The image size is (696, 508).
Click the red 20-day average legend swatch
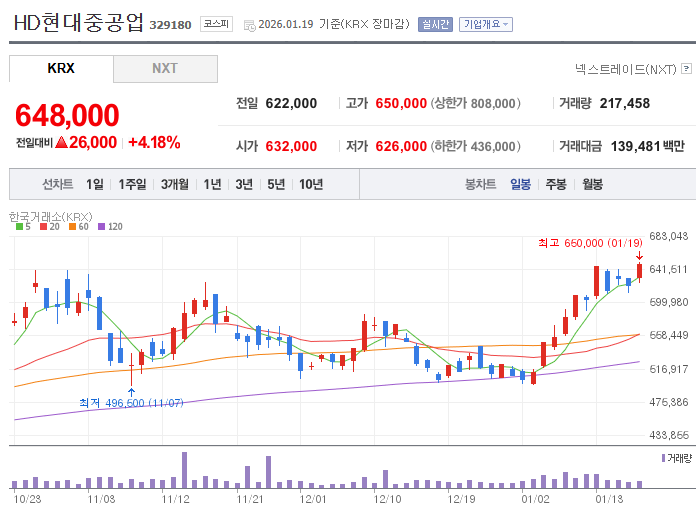click(44, 226)
